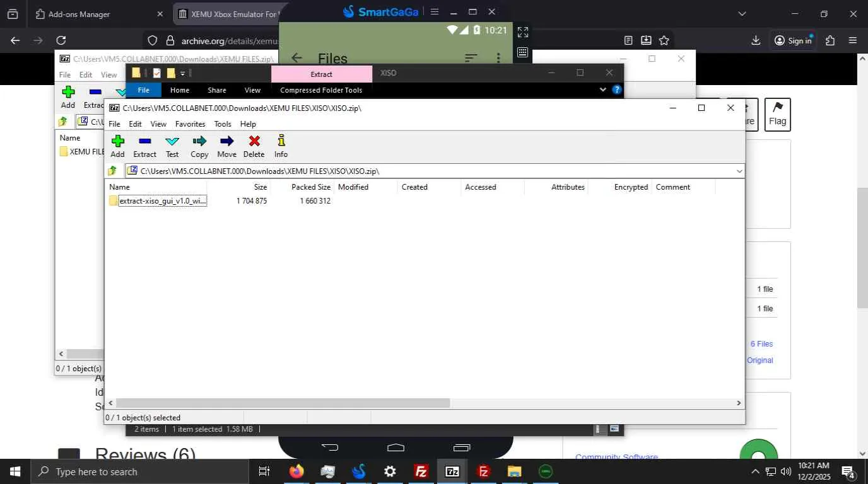The height and width of the screenshot is (484, 868).
Task: Sort by the Created column header
Action: click(x=430, y=187)
